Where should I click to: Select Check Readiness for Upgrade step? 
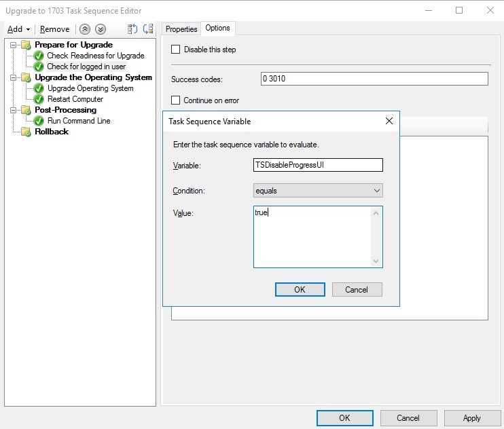pos(96,56)
